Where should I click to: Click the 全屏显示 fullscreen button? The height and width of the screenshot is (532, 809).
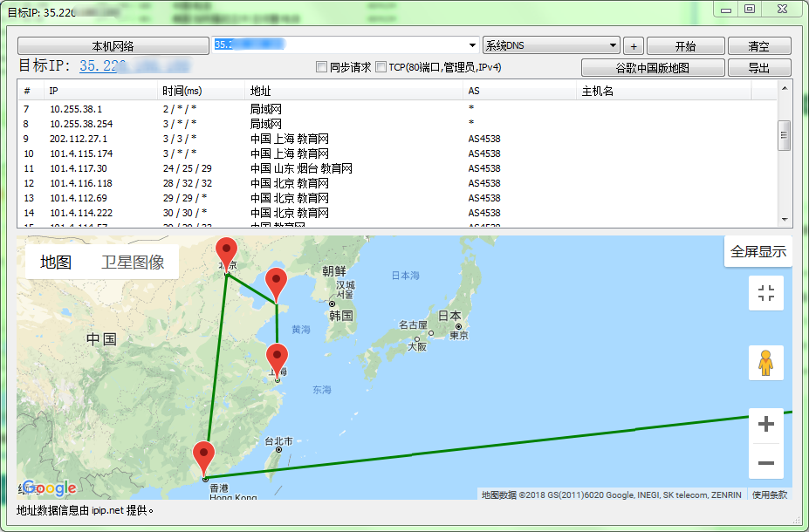pos(758,251)
